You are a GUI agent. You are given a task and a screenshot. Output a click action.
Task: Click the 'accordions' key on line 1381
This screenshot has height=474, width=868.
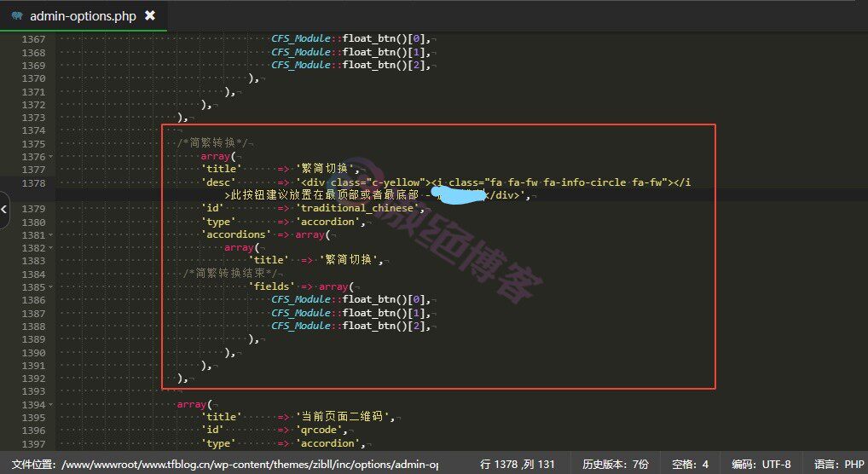click(236, 234)
